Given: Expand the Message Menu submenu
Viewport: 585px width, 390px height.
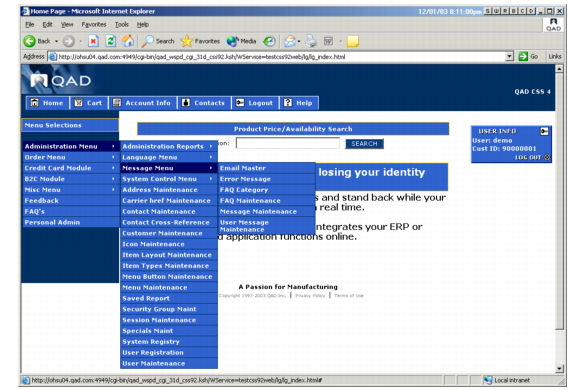Looking at the screenshot, I should coord(169,168).
